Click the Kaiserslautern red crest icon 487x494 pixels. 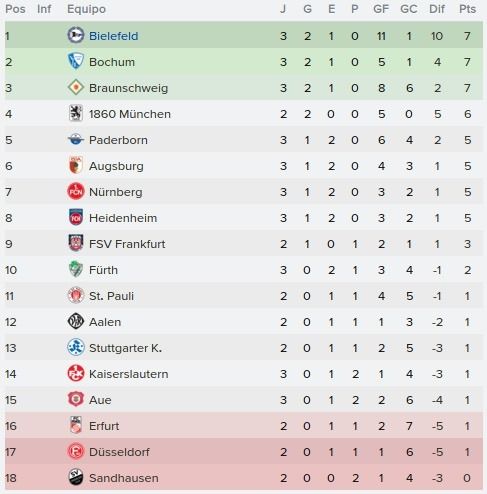coord(76,374)
